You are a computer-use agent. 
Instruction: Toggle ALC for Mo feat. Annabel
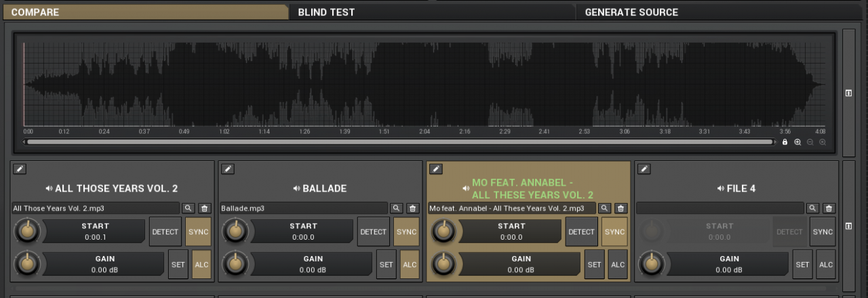[x=618, y=264]
